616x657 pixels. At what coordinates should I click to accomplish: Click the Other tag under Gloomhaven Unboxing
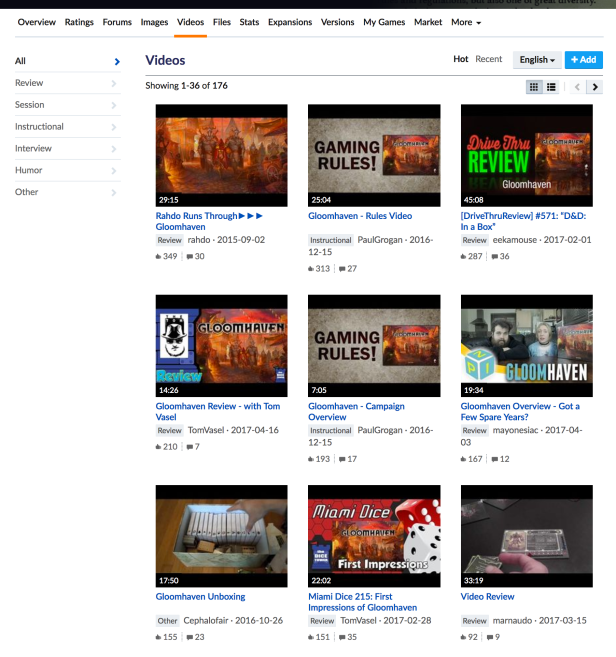click(168, 621)
